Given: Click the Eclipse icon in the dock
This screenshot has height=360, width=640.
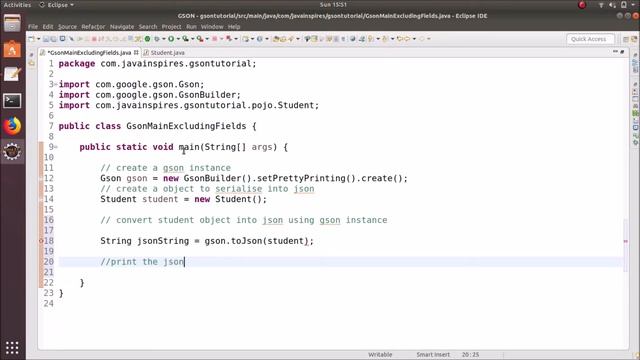Looking at the screenshot, I should (12, 151).
